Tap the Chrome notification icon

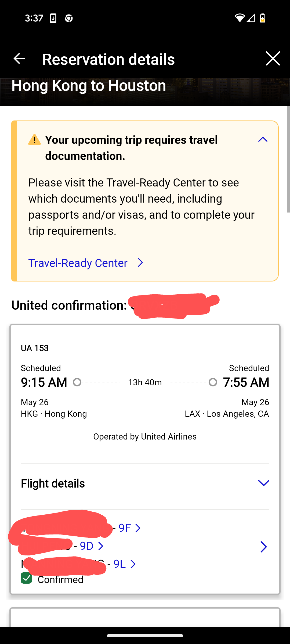point(69,18)
